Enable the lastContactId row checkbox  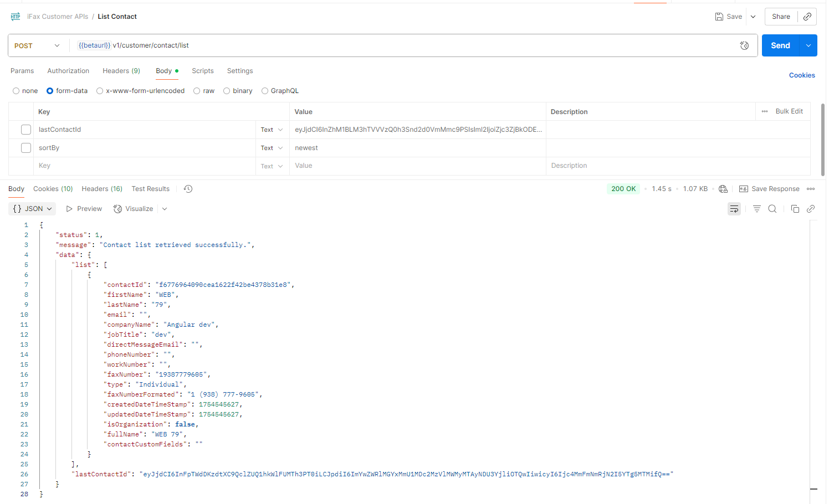click(x=26, y=130)
